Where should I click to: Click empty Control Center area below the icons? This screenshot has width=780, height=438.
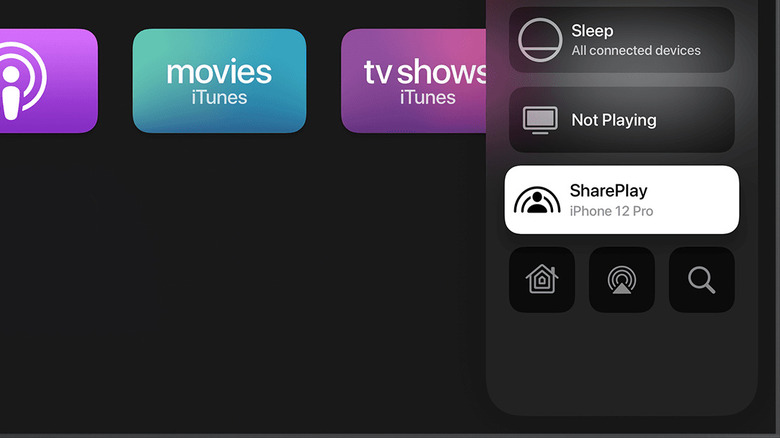click(x=622, y=363)
